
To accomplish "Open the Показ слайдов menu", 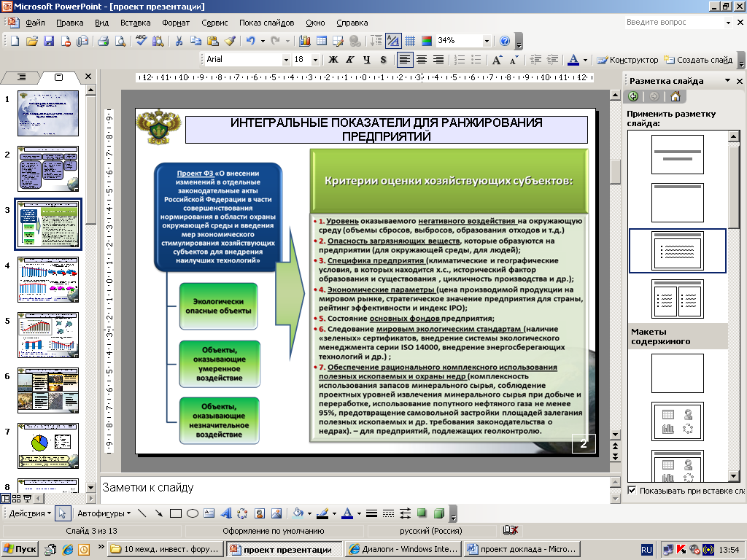I will pos(266,23).
